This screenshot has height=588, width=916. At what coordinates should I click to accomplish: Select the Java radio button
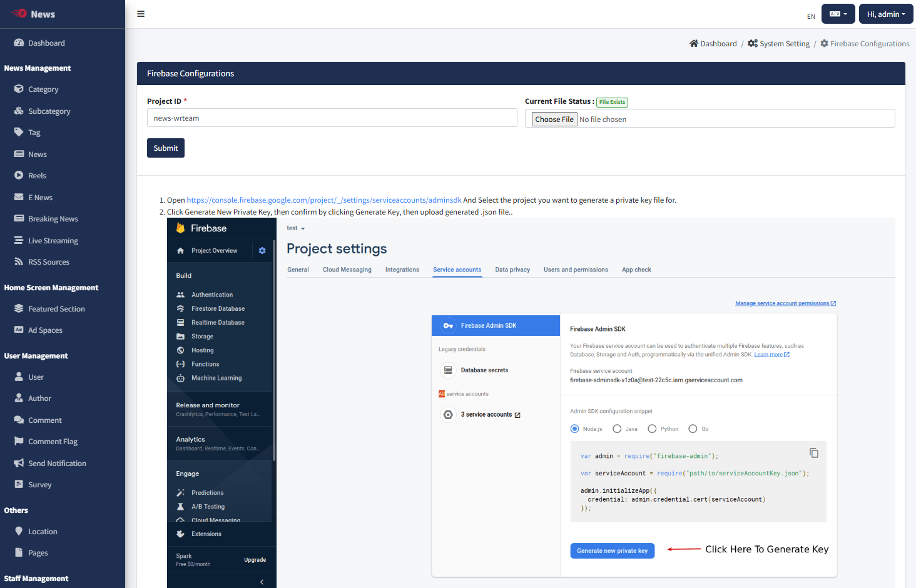pos(617,428)
